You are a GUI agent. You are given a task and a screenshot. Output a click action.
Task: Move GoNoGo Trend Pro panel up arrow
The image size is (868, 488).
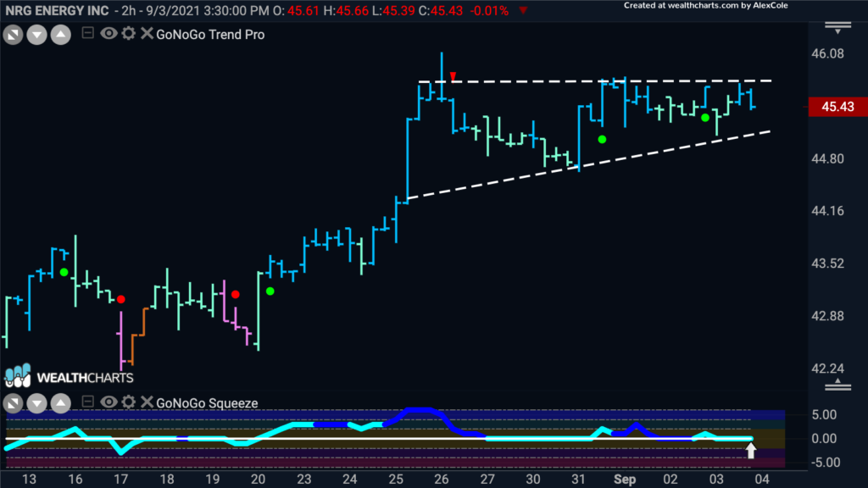(x=61, y=36)
